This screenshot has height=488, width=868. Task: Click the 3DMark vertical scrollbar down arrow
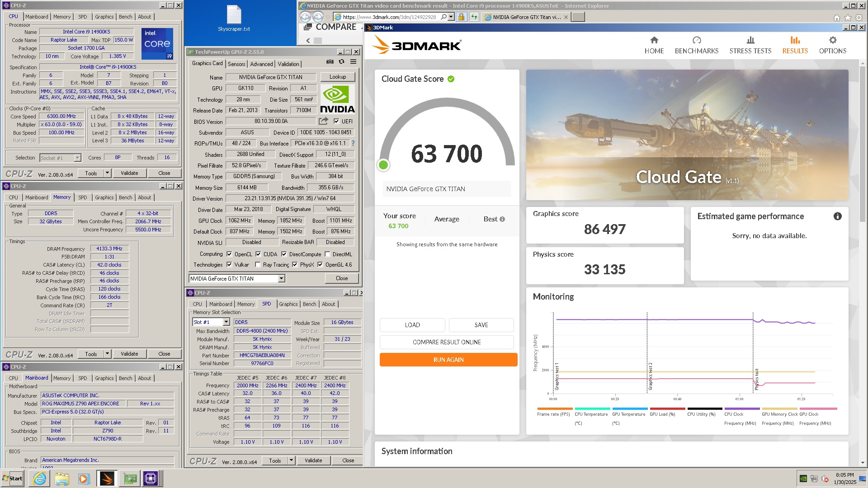[x=863, y=462]
